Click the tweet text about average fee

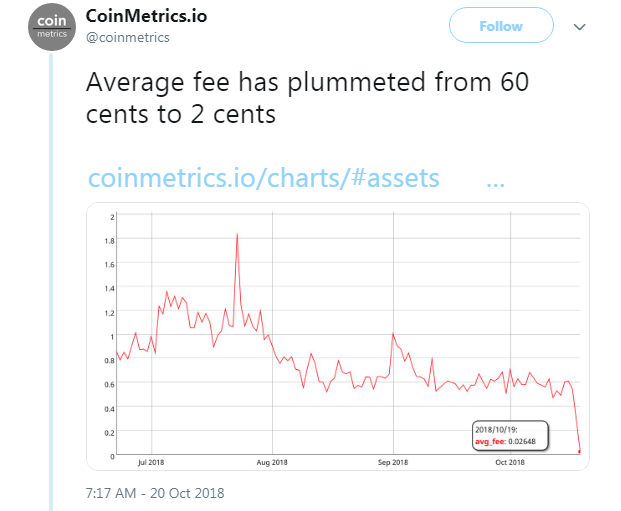304,99
